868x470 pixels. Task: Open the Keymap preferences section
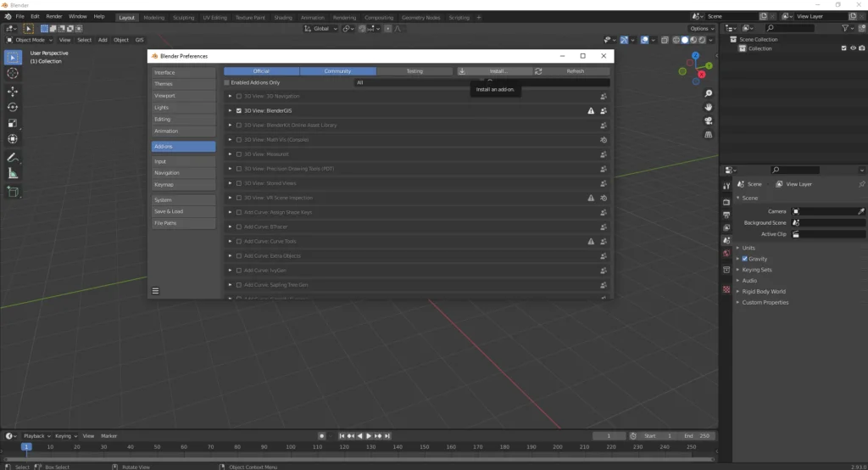click(x=183, y=185)
